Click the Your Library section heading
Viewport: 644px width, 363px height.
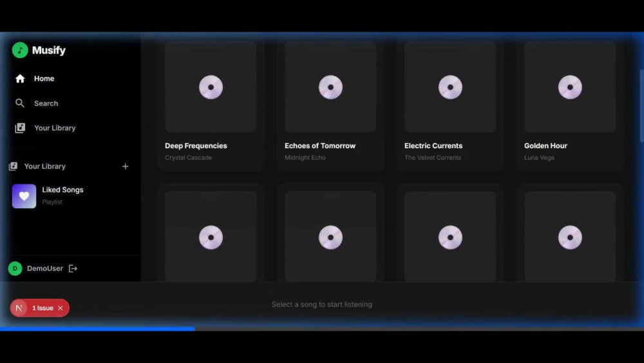coord(45,166)
